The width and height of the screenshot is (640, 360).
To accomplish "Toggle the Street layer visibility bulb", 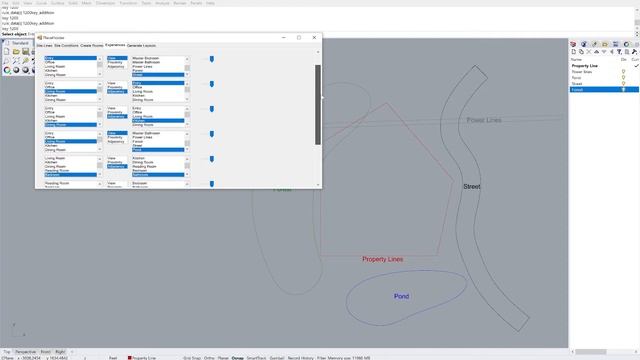I will [x=623, y=84].
